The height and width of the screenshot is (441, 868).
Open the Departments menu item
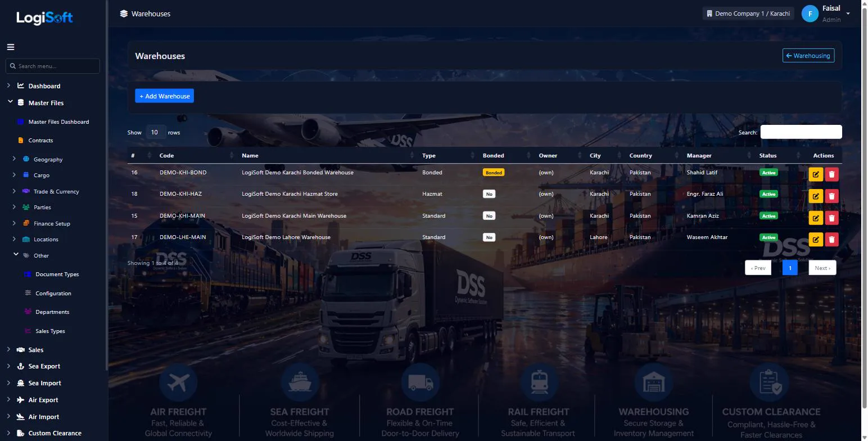pos(52,312)
